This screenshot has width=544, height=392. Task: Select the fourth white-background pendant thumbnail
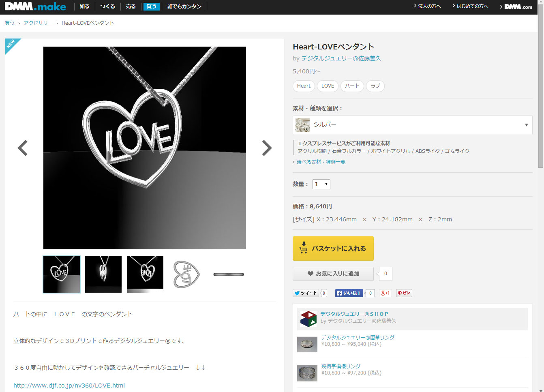(187, 274)
